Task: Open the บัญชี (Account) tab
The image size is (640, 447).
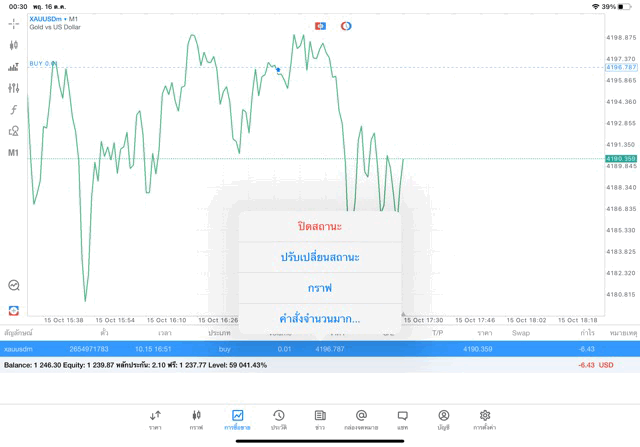Action: pyautogui.click(x=443, y=419)
